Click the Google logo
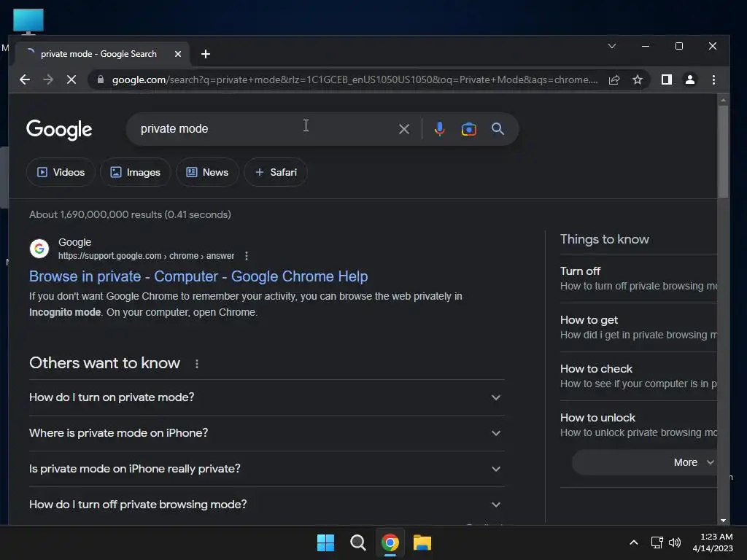747x560 pixels. click(x=59, y=130)
